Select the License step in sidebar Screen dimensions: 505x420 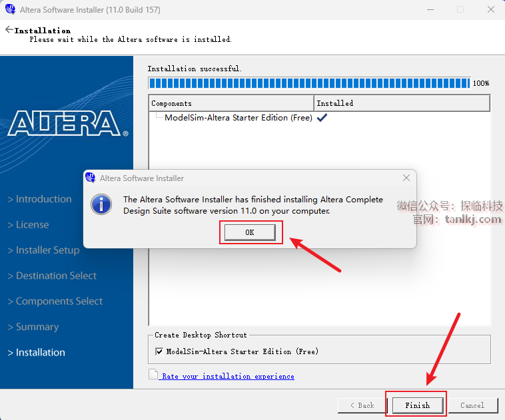[29, 225]
